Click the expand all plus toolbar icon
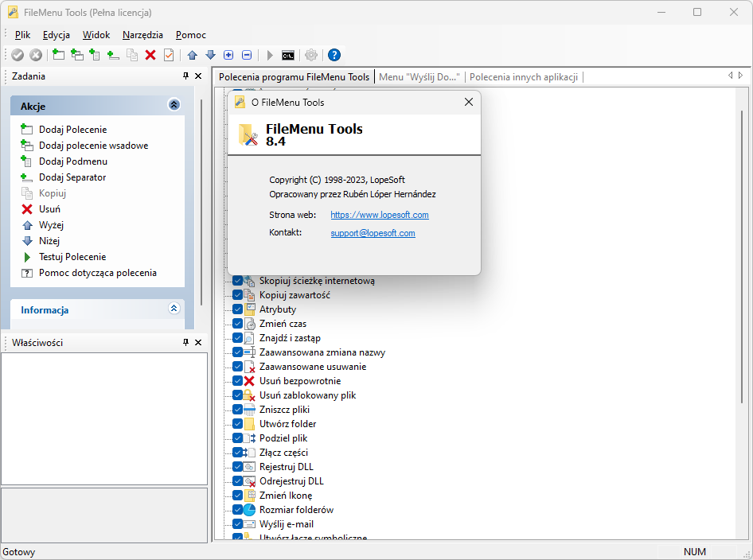 pos(228,55)
